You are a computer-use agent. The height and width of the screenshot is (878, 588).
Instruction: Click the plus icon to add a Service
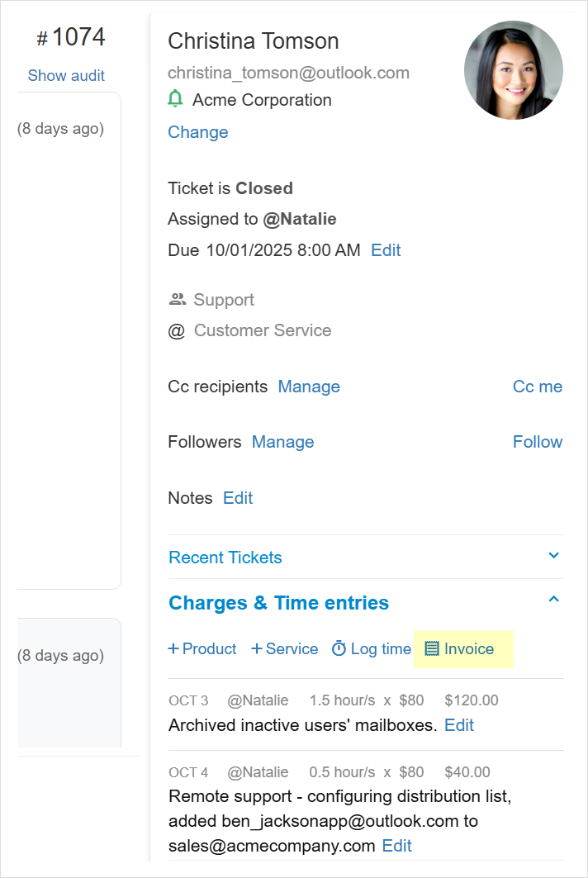point(256,649)
